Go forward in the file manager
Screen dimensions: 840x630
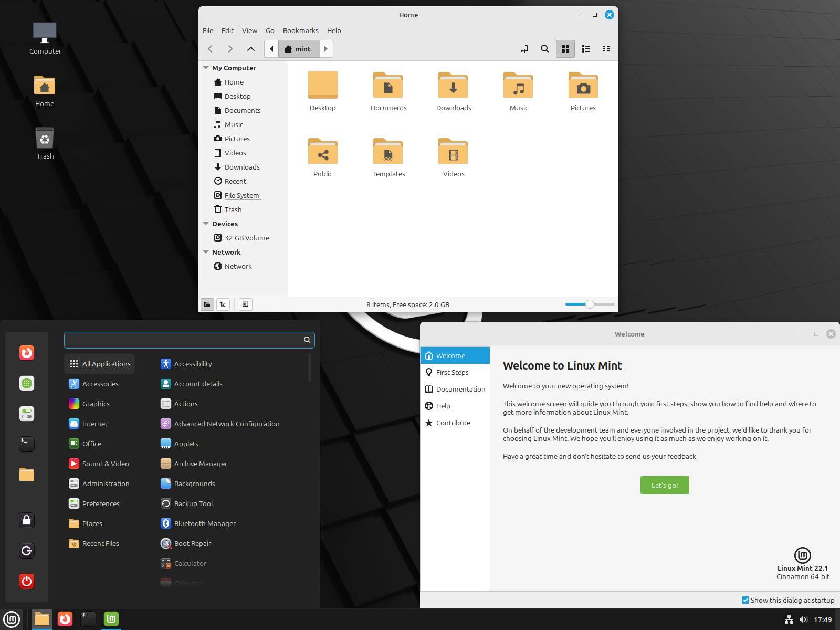[230, 49]
